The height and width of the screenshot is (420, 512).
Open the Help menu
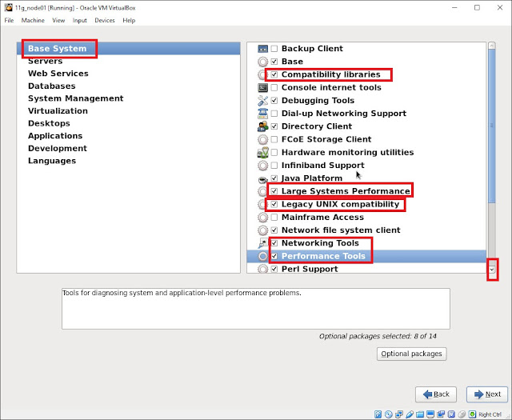click(129, 20)
